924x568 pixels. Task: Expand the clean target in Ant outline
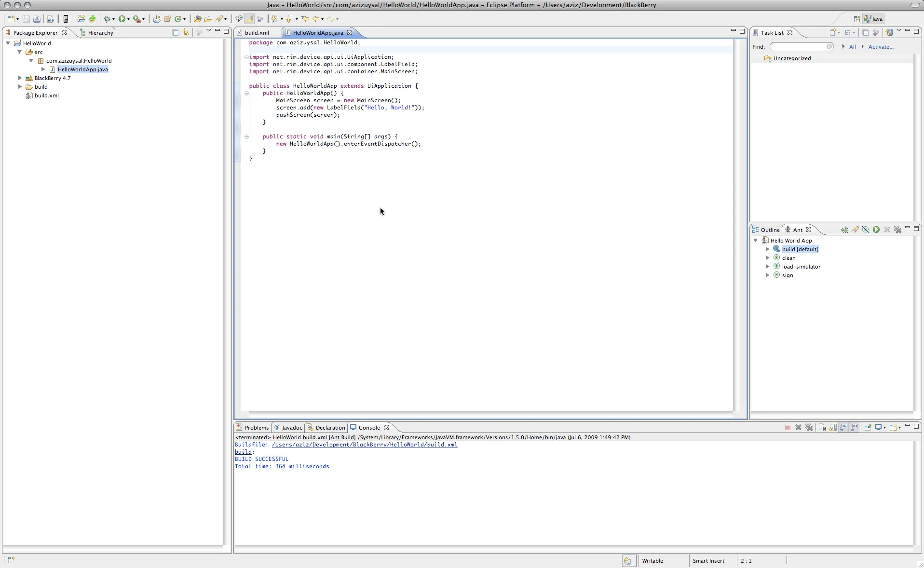pos(768,257)
